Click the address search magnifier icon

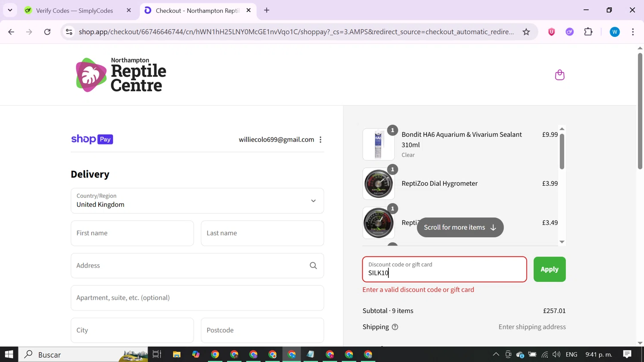click(x=313, y=265)
